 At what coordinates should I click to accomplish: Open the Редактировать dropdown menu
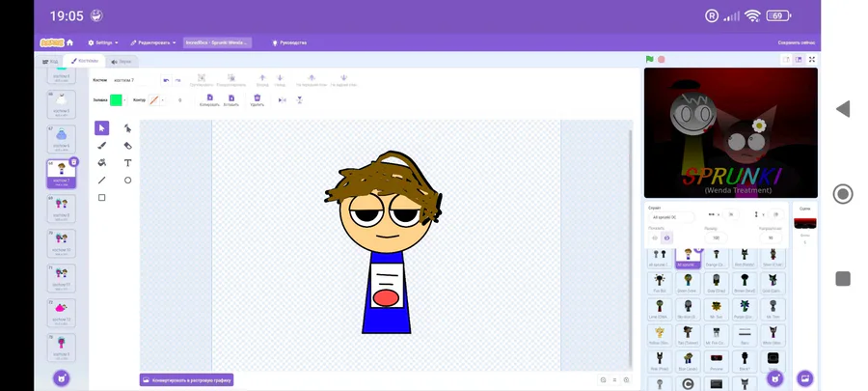(x=152, y=42)
